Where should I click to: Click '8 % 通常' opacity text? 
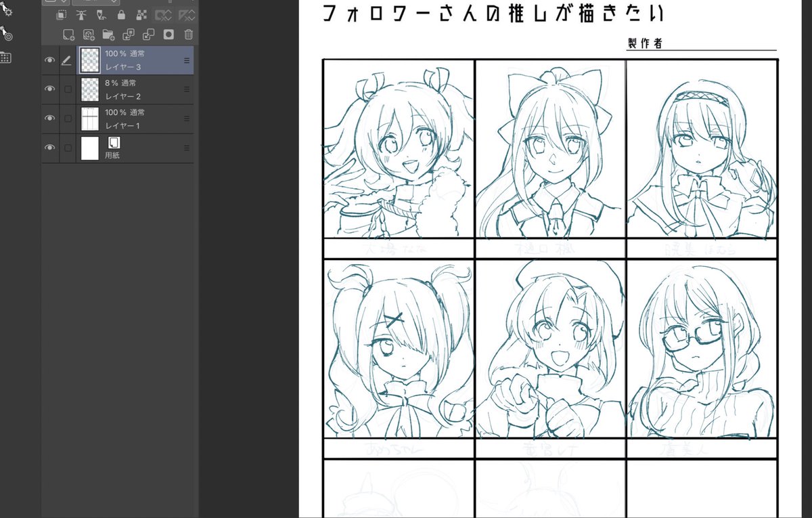pos(120,83)
